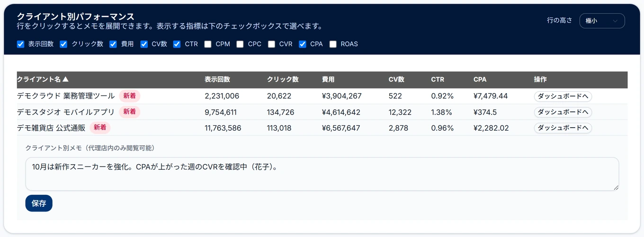
Task: Sort by CTR column header
Action: point(438,79)
